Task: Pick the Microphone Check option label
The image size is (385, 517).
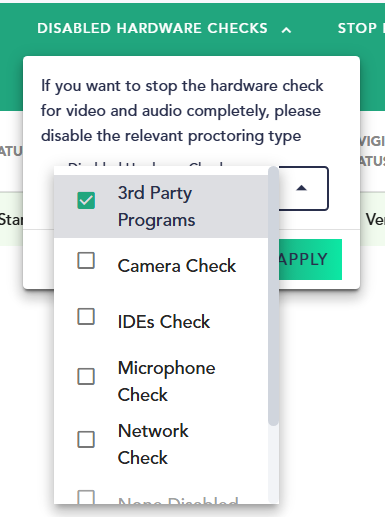Action: pyautogui.click(x=166, y=381)
